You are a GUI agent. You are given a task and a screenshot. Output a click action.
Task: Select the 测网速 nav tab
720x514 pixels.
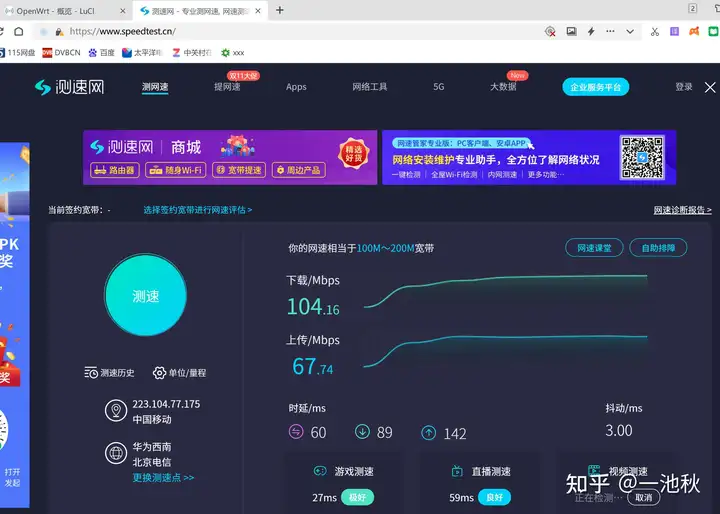(155, 87)
